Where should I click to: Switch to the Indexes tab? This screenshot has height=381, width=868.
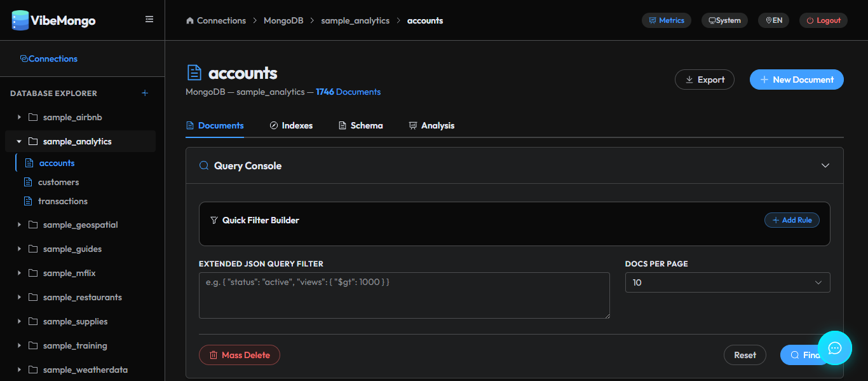291,125
